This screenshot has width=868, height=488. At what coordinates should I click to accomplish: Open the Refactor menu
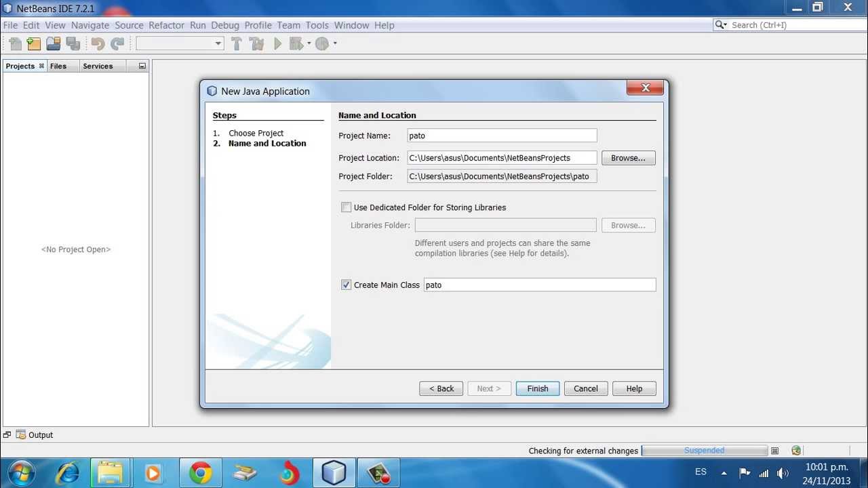coord(167,25)
